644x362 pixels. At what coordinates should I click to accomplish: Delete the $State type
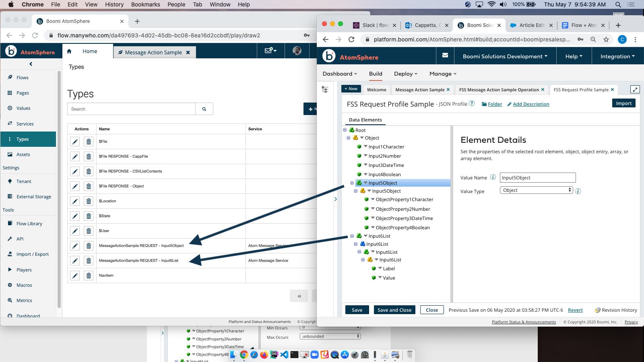coord(89,216)
